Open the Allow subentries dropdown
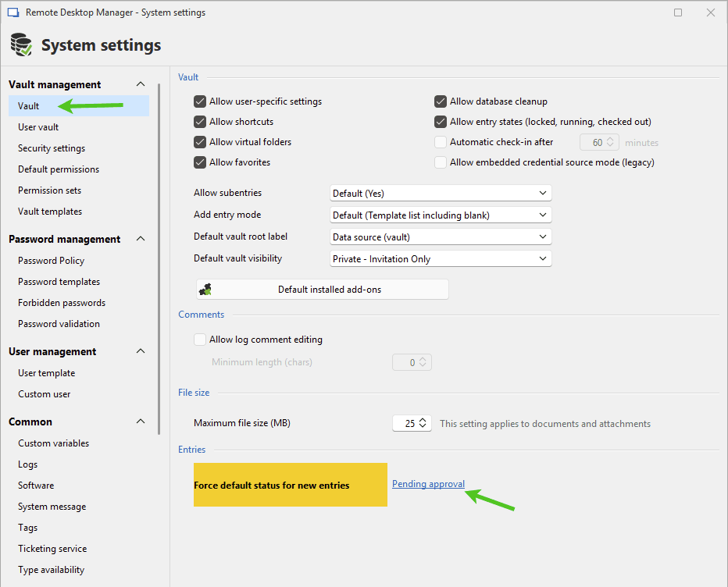The image size is (728, 587). (x=441, y=193)
